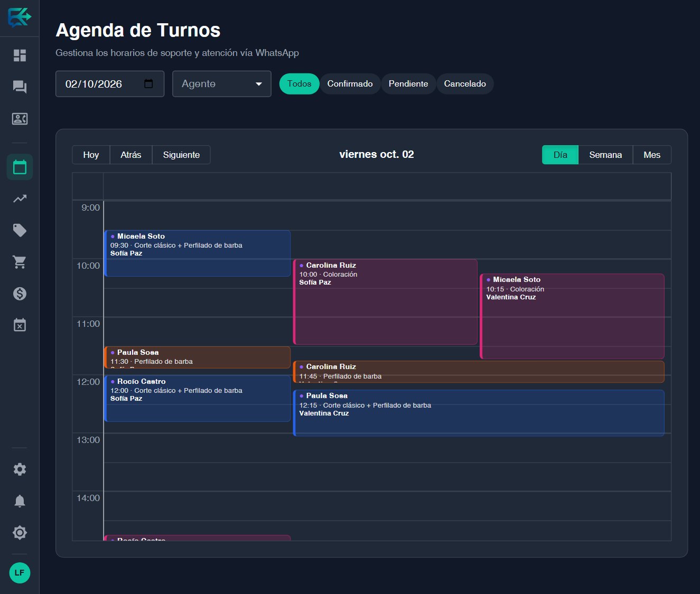Click the 14:00 time label
The width and height of the screenshot is (700, 594).
point(88,498)
